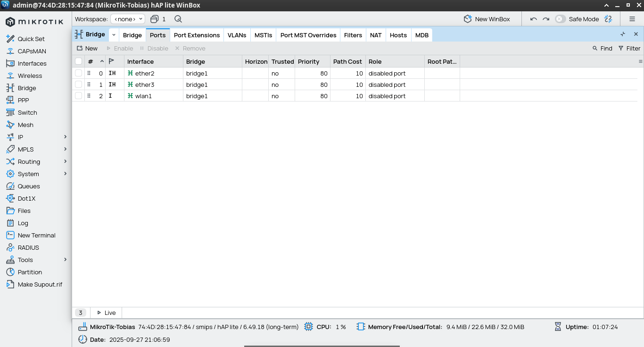Open the Workspace dropdown
644x347 pixels.
click(x=128, y=19)
